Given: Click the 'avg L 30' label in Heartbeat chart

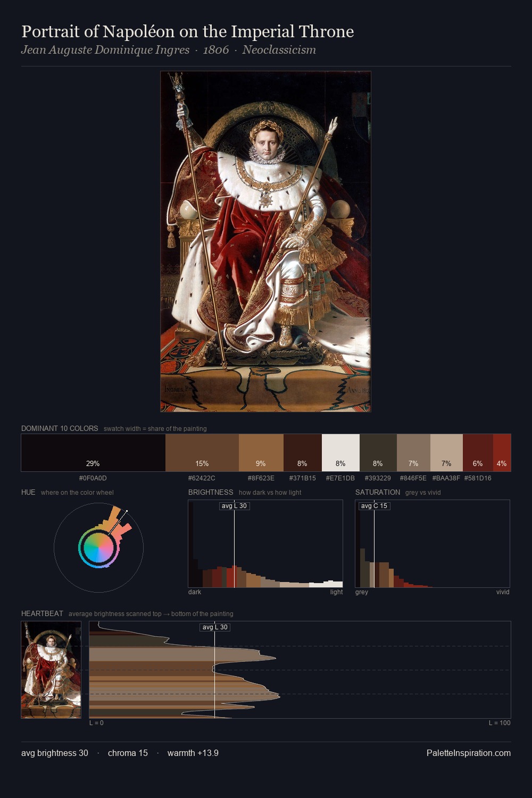Looking at the screenshot, I should coord(215,627).
